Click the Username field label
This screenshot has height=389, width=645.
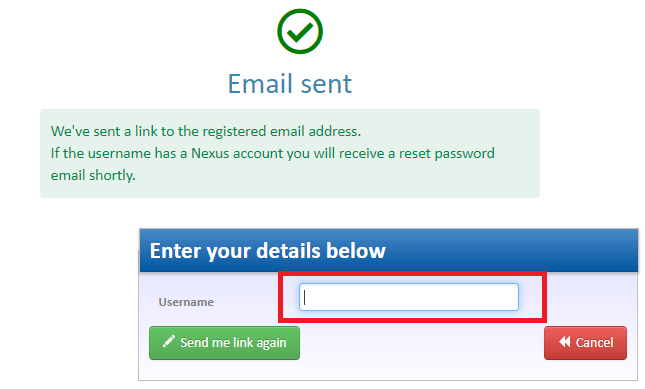point(186,302)
